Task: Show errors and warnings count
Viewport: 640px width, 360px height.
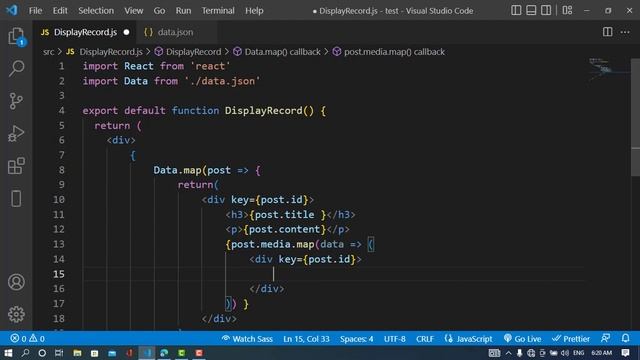Action: click(27, 338)
